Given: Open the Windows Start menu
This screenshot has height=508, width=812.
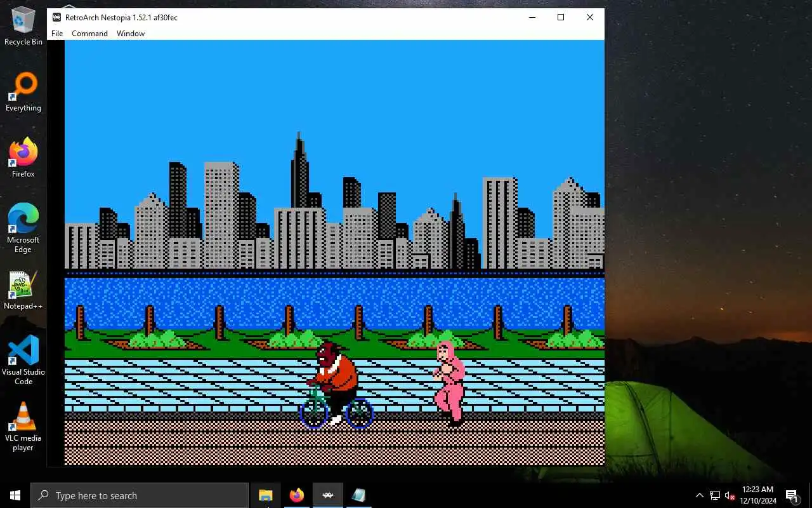Looking at the screenshot, I should [15, 495].
